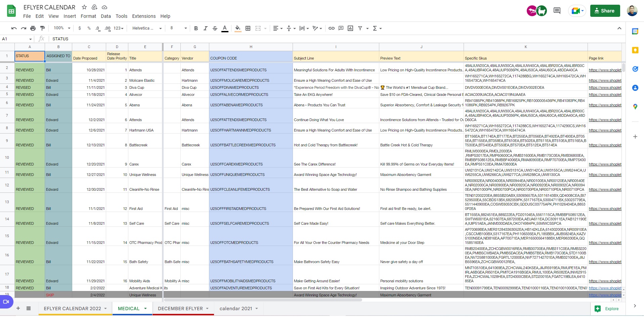Viewport: 644px width, 326px height.
Task: Click the green Share button
Action: point(605,11)
